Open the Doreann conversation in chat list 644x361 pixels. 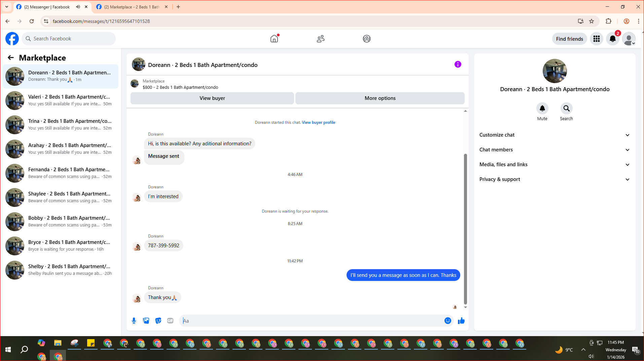pyautogui.click(x=61, y=76)
